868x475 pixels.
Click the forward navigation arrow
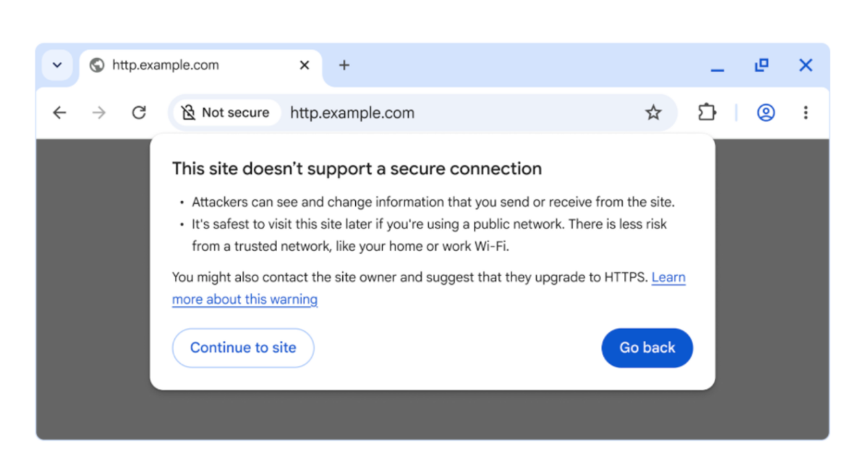98,113
